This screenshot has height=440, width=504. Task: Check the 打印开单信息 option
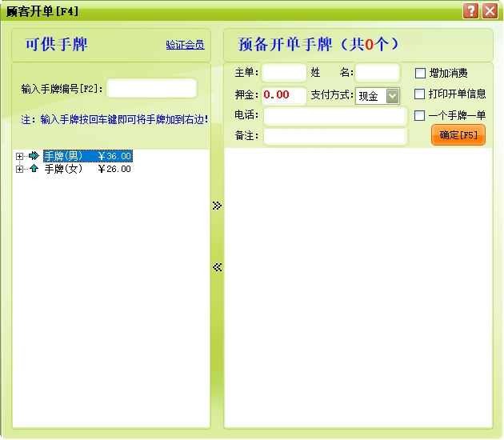pos(420,94)
